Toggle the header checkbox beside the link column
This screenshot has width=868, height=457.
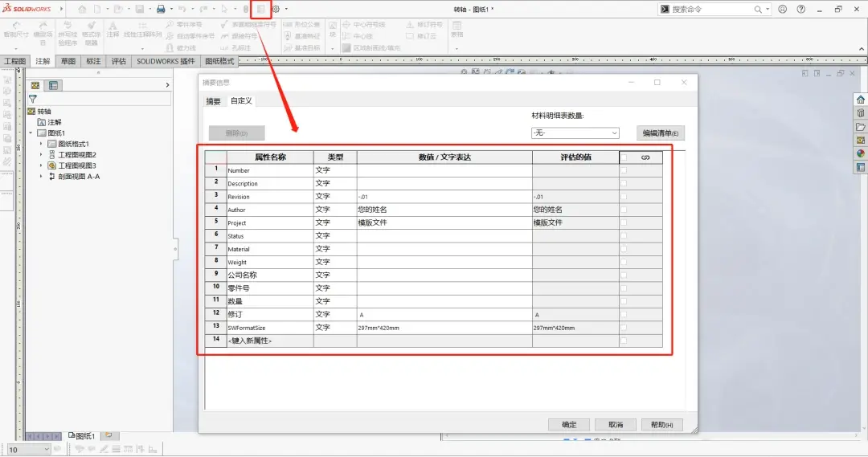[x=624, y=157]
